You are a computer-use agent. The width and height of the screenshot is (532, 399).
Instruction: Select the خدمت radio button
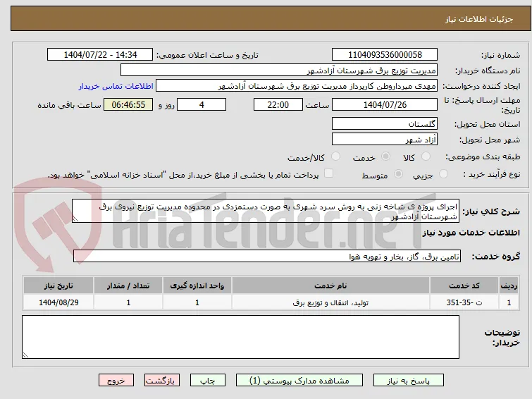(x=385, y=156)
